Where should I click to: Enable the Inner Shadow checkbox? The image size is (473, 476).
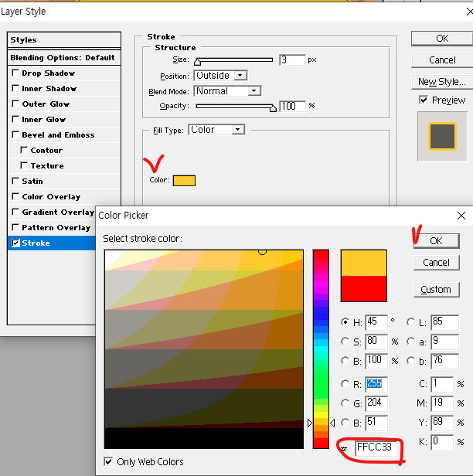click(x=15, y=88)
